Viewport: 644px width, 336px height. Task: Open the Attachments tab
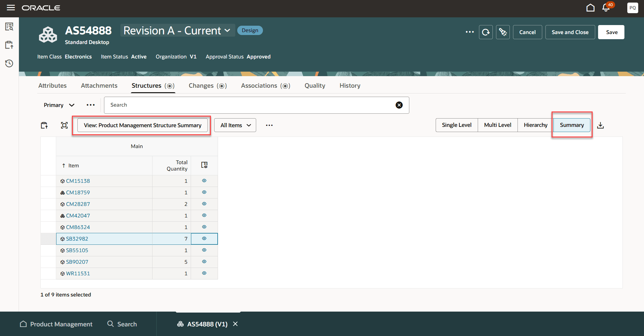[99, 85]
